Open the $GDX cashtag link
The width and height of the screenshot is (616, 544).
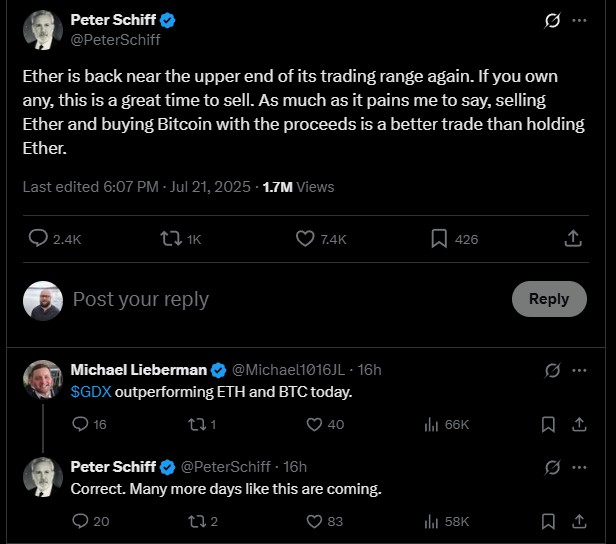[91, 392]
